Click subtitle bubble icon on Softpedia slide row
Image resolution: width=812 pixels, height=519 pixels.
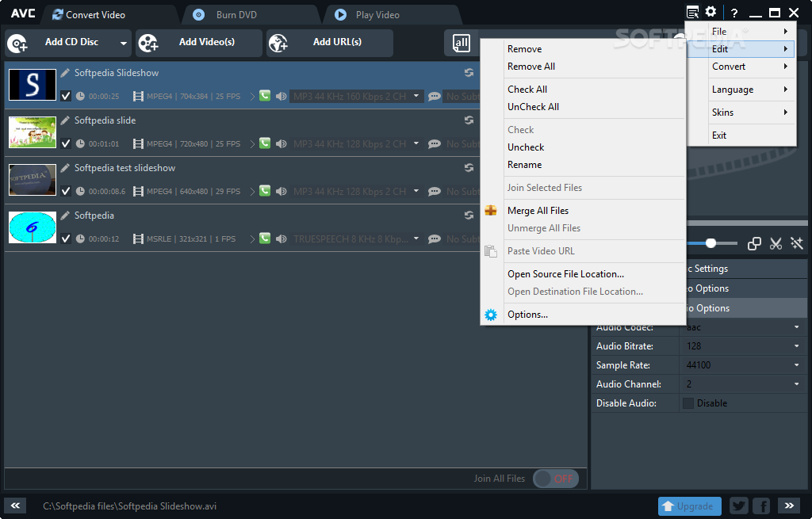pyautogui.click(x=435, y=144)
